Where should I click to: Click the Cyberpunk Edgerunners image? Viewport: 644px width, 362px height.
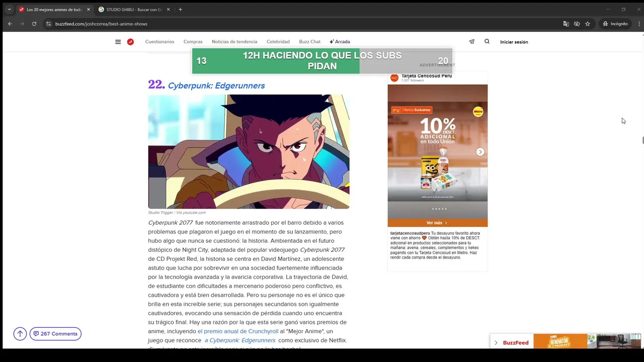249,151
